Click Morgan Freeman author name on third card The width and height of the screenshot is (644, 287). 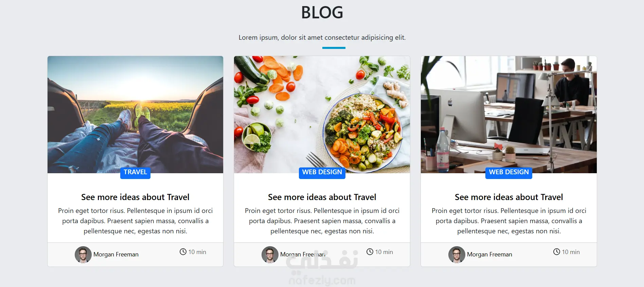[489, 254]
